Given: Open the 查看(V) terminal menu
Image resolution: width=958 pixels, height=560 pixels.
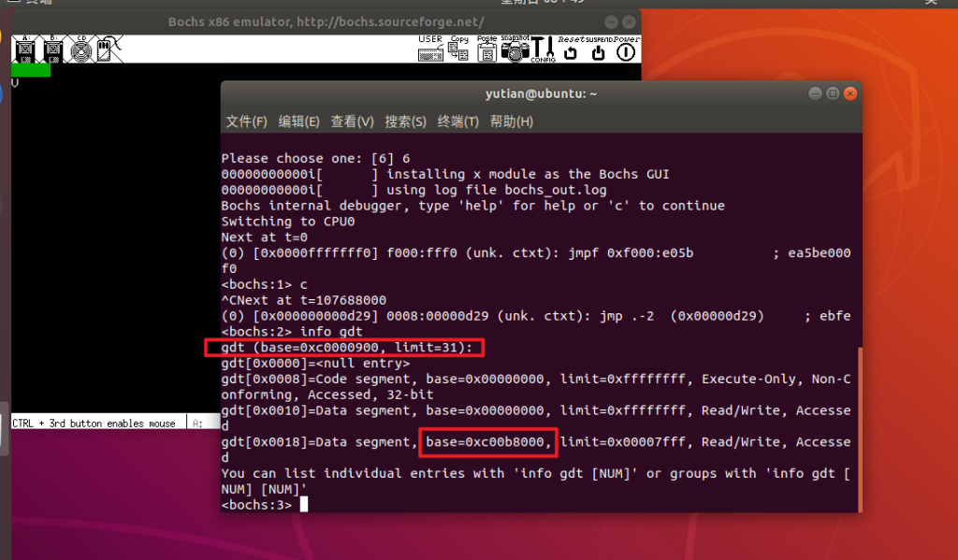Looking at the screenshot, I should 352,122.
